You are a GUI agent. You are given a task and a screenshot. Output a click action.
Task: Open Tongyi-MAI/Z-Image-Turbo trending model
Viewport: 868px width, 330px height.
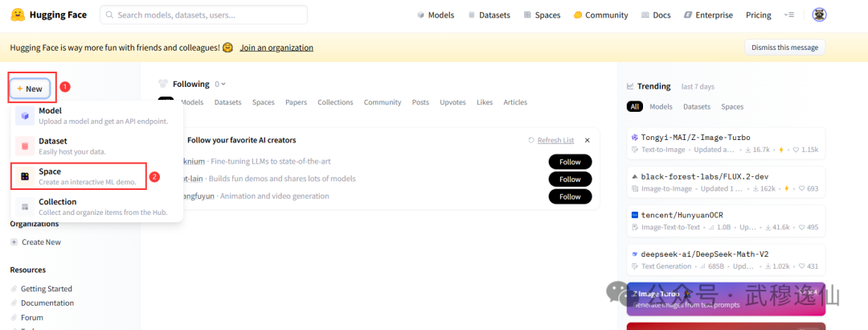point(727,143)
